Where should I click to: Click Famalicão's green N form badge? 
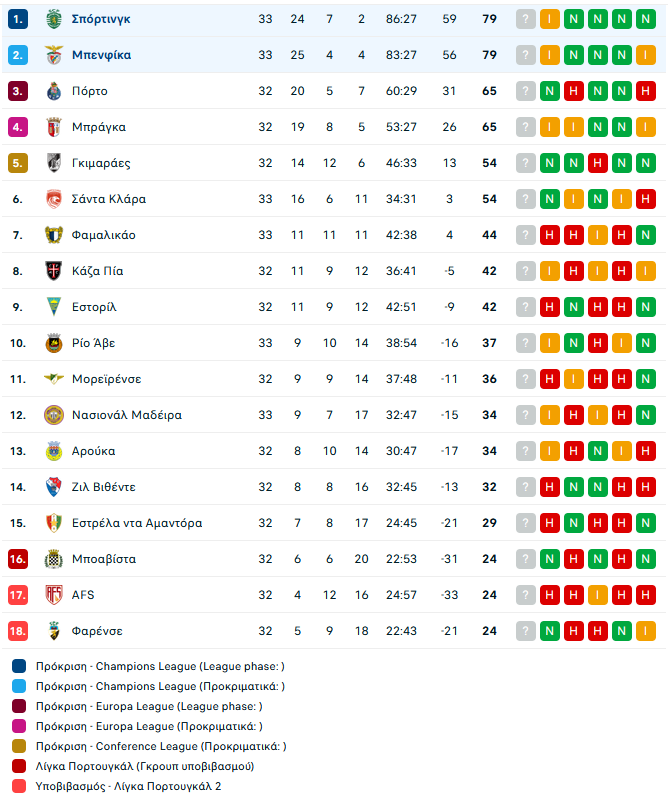(646, 235)
